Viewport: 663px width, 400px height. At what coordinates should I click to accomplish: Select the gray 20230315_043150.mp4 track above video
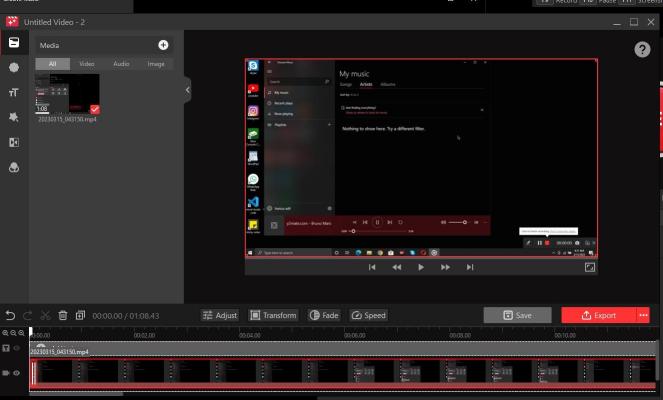coord(343,349)
